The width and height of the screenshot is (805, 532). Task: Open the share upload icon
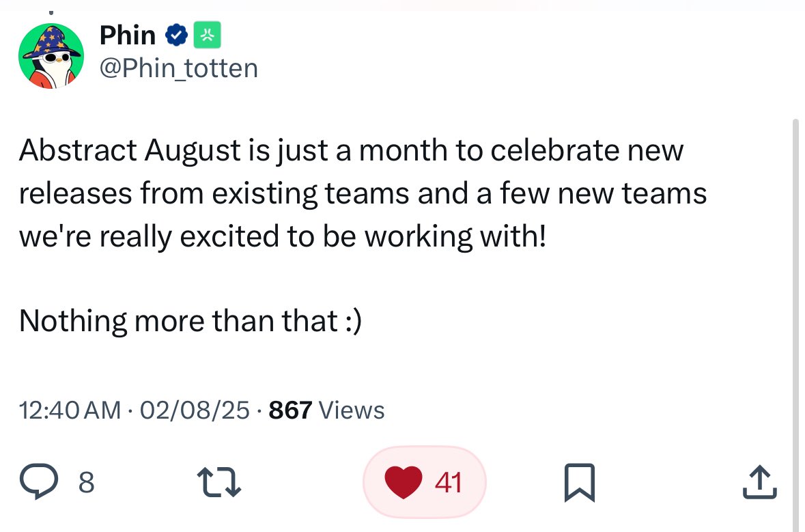[x=760, y=482]
